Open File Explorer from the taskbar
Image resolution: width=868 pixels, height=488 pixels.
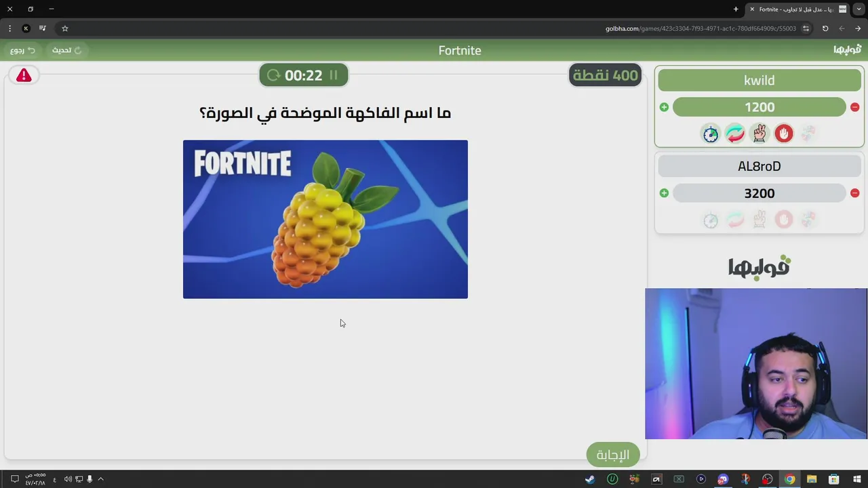point(812,479)
